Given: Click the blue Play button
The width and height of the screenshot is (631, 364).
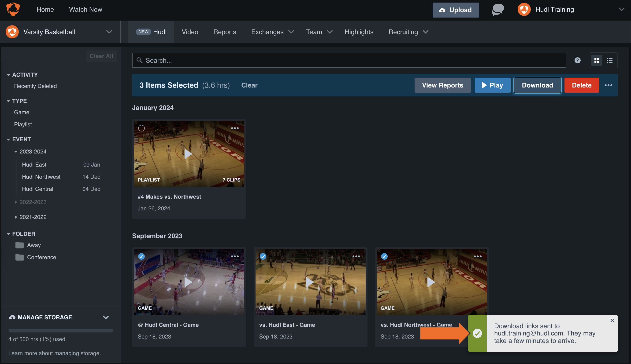Looking at the screenshot, I should pyautogui.click(x=492, y=85).
